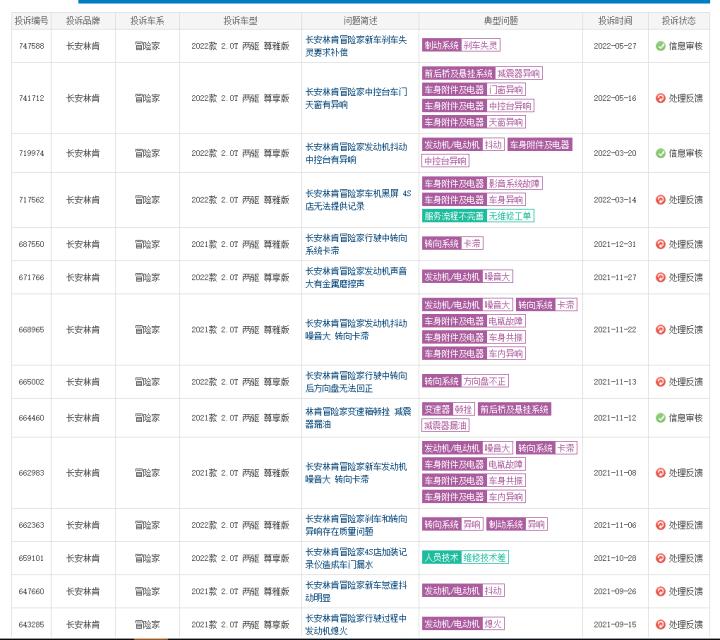Screen dimensions: 720x640
Task: Click red status icon for complaint 671766
Action: pos(660,277)
